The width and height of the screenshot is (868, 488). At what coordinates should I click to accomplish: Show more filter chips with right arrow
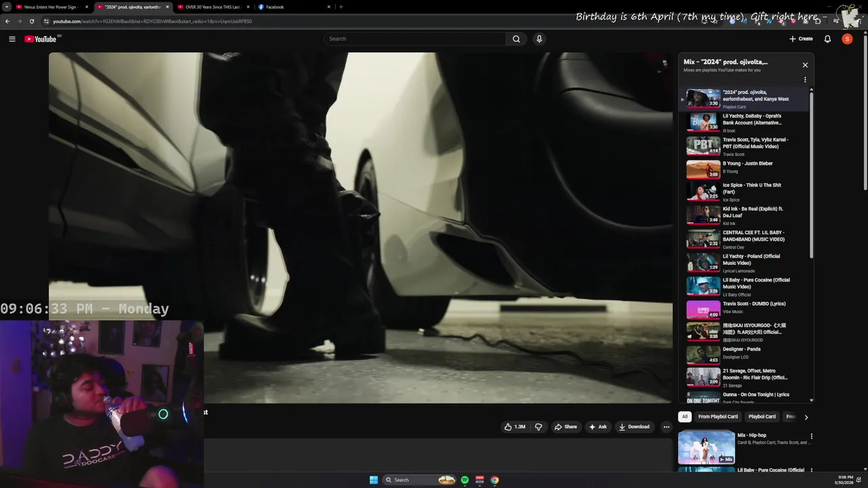pos(806,417)
